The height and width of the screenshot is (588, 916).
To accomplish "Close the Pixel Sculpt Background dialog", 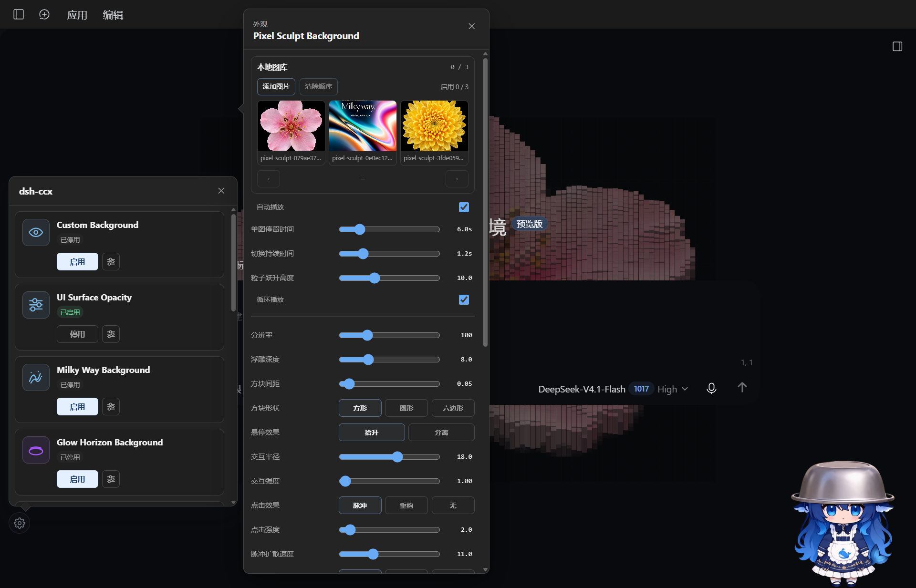I will (472, 26).
